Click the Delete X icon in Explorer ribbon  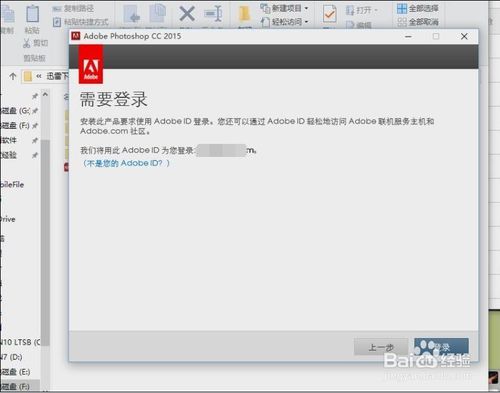(x=187, y=14)
